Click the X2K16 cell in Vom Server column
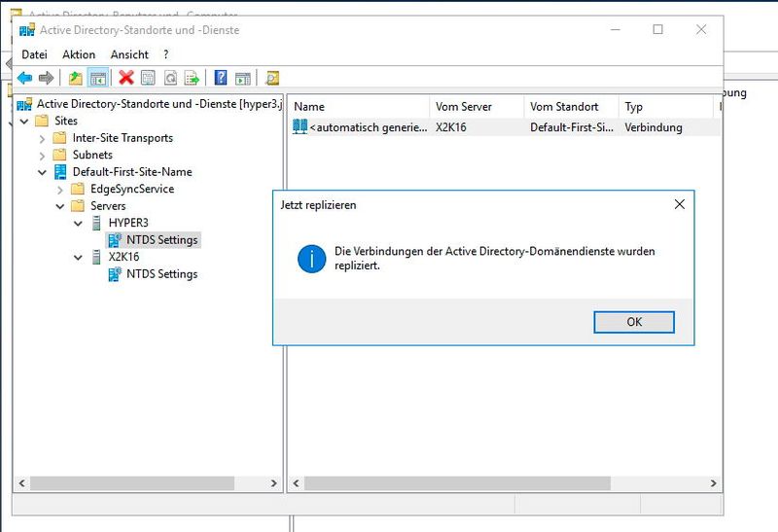The width and height of the screenshot is (778, 532). pos(451,127)
